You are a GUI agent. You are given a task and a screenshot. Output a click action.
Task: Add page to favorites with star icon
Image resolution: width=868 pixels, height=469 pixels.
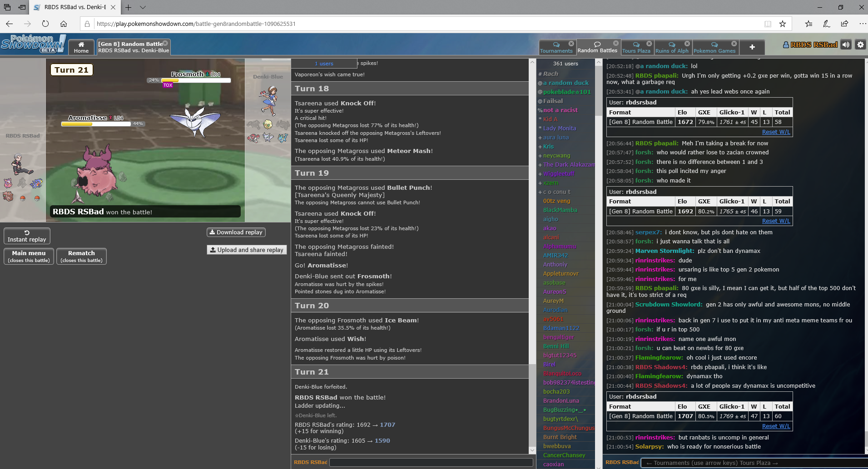[783, 24]
